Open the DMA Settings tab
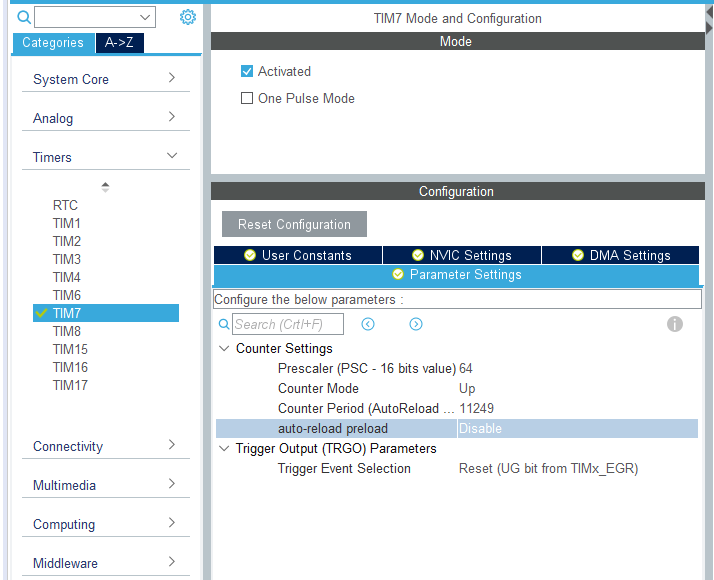Screen dimensions: 714x580 click(x=621, y=255)
